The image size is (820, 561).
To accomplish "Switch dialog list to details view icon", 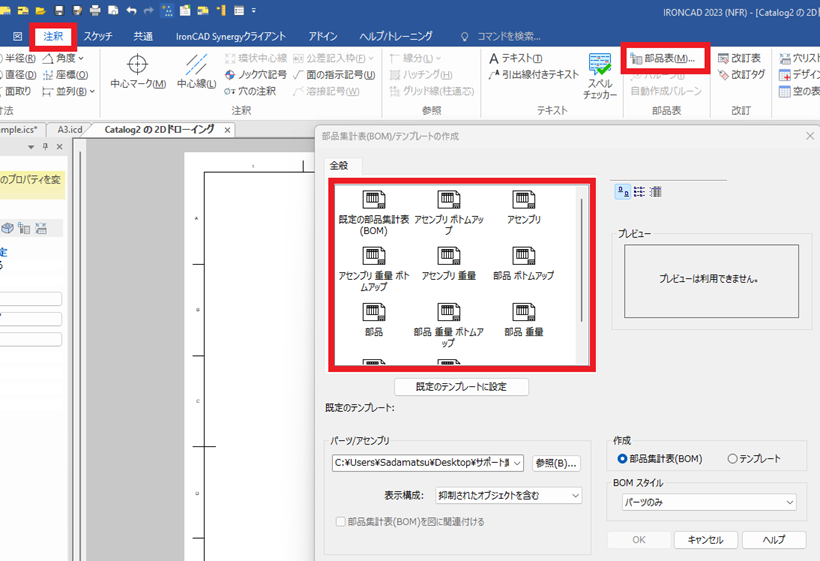I will click(656, 192).
